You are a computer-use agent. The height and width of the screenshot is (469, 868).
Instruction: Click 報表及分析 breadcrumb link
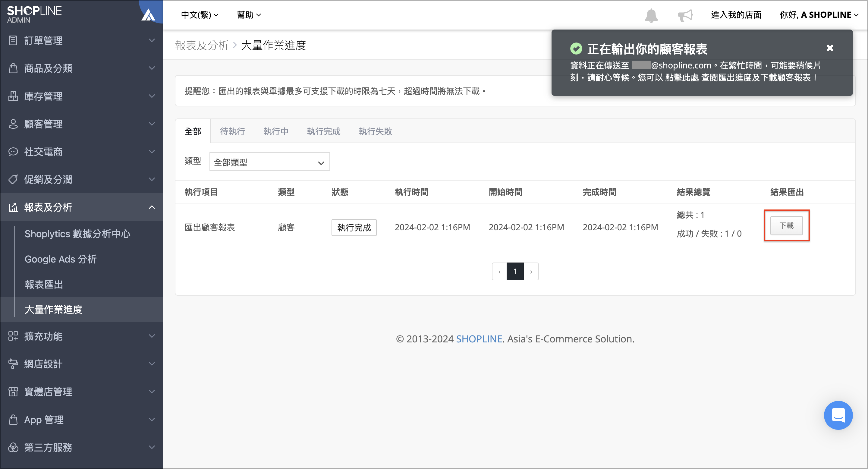click(x=202, y=45)
